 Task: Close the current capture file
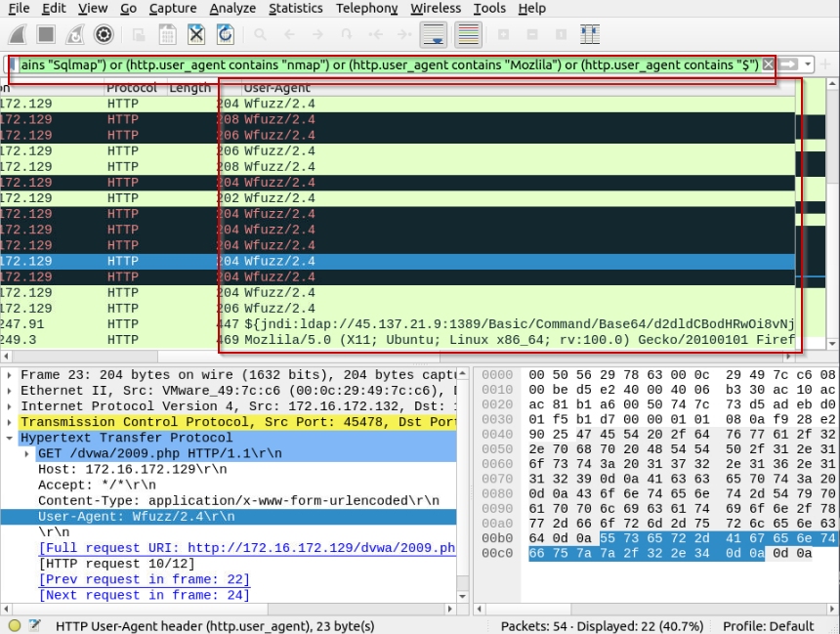point(195,34)
